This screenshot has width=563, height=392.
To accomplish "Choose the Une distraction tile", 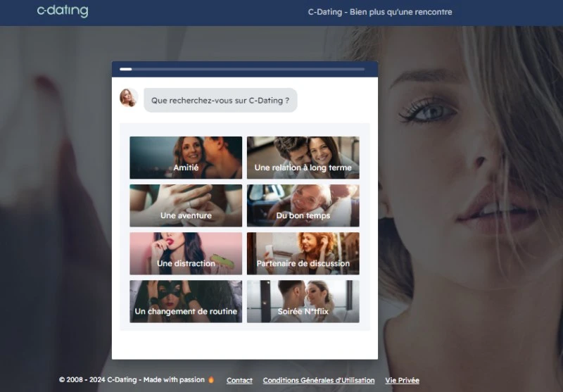I will tap(186, 253).
